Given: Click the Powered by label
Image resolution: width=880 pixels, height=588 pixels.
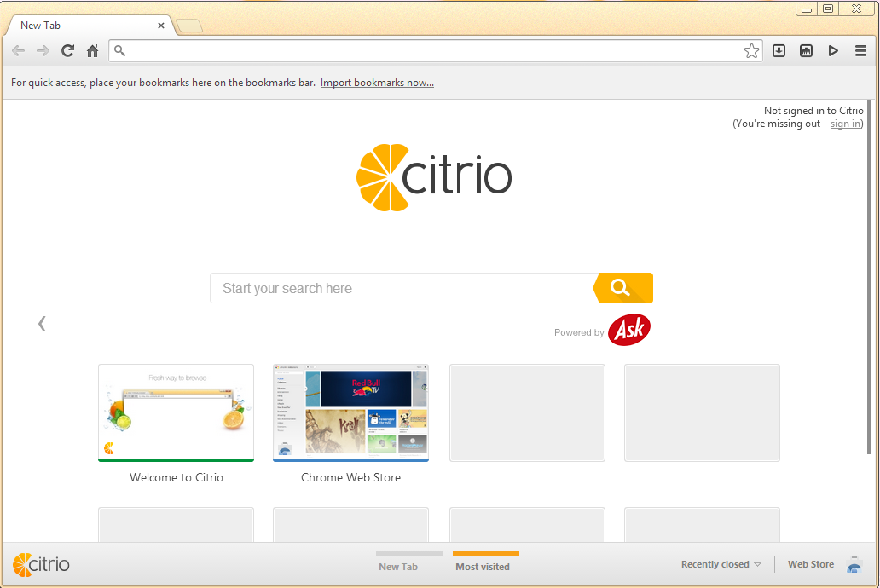Looking at the screenshot, I should tap(579, 332).
